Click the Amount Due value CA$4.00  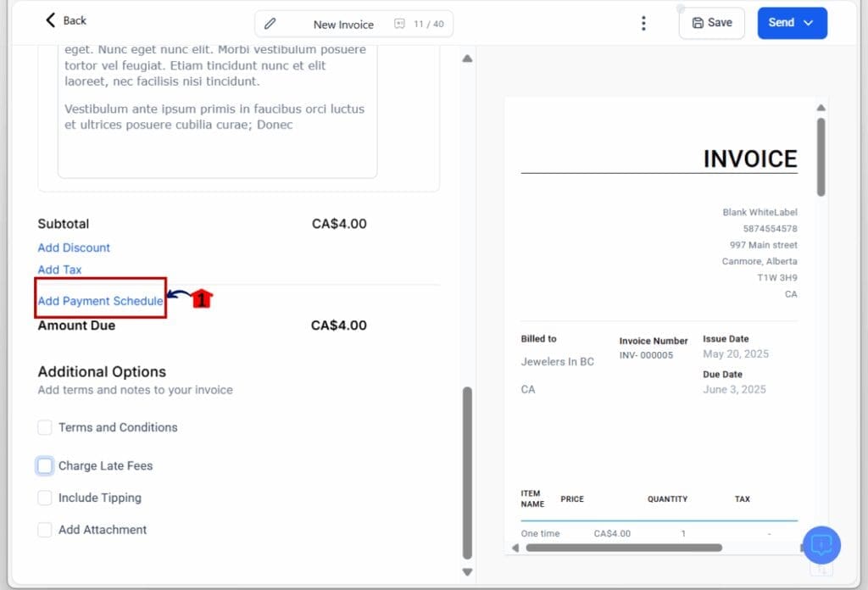coord(339,326)
